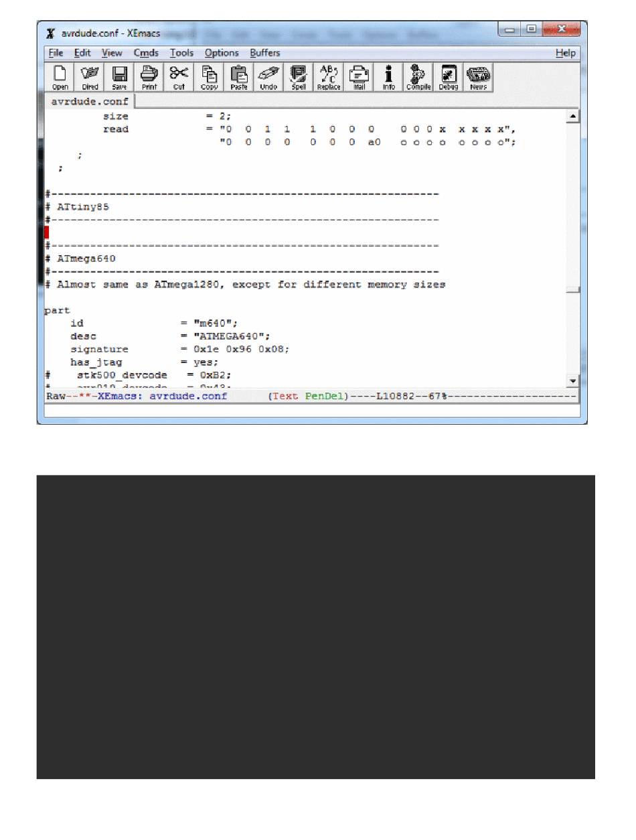Viewport: 636px width, 840px height.
Task: Click the has_jtag = yes line
Action: point(145,362)
